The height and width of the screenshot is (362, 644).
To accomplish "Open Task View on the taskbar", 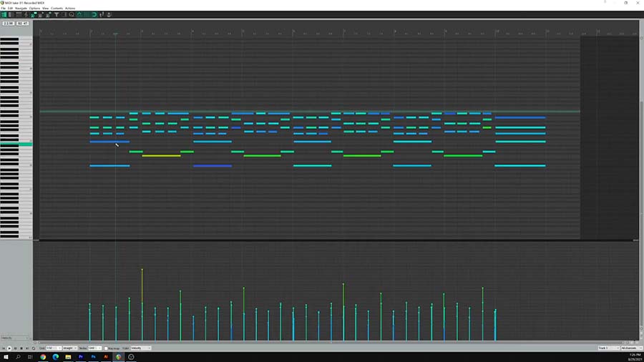I will point(30,357).
